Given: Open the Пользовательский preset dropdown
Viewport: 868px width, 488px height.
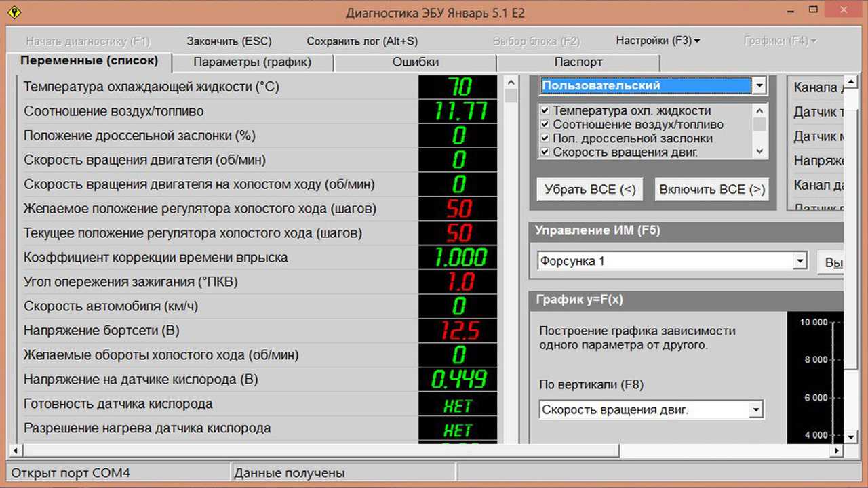Looking at the screenshot, I should pyautogui.click(x=759, y=86).
